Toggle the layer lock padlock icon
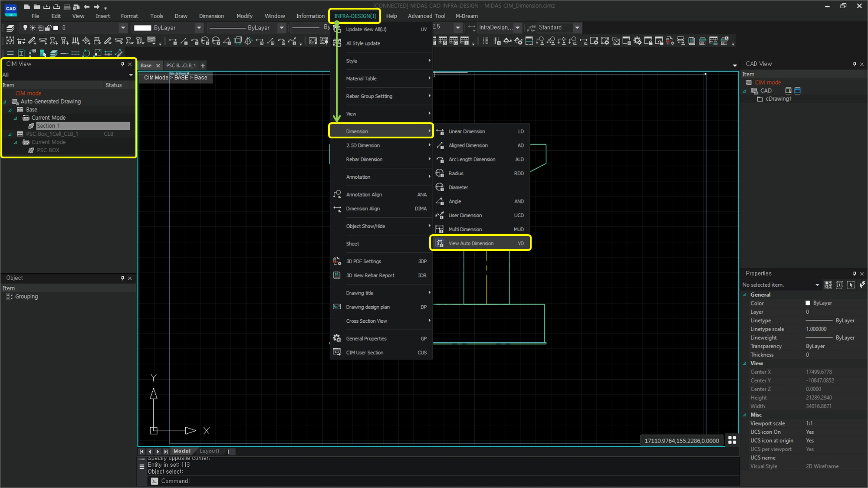Screen dimensions: 868x488 point(49,28)
